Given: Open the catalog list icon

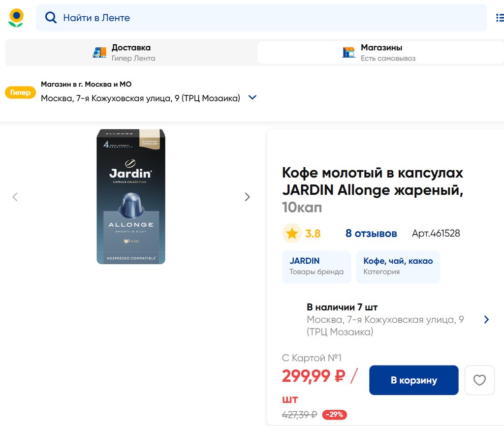Looking at the screenshot, I should click(x=499, y=18).
